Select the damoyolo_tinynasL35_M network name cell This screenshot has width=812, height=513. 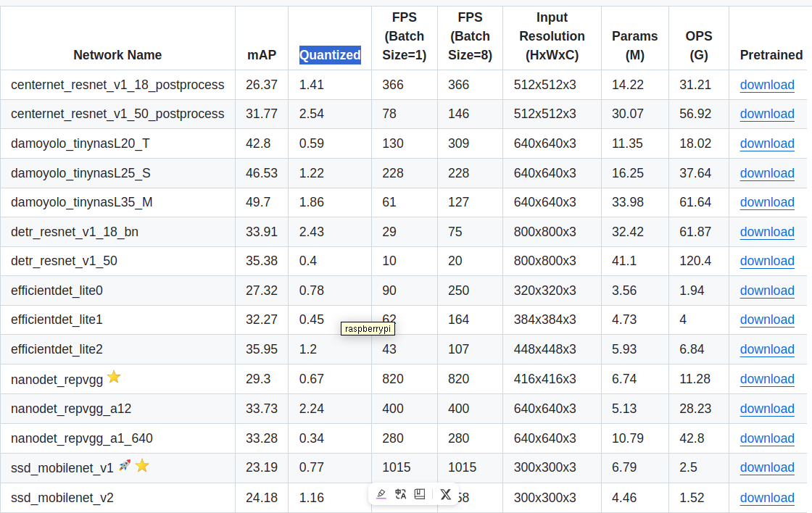[82, 202]
